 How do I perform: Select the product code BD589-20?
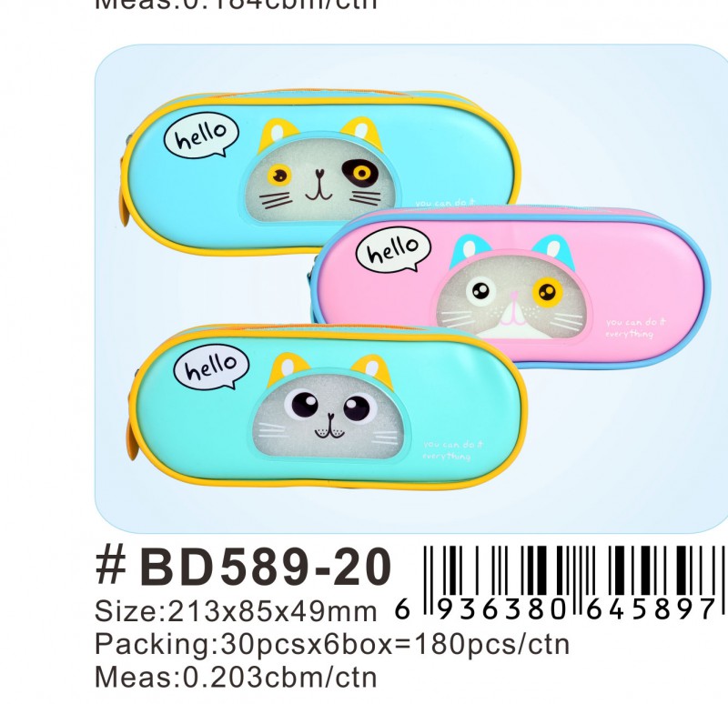pyautogui.click(x=266, y=566)
